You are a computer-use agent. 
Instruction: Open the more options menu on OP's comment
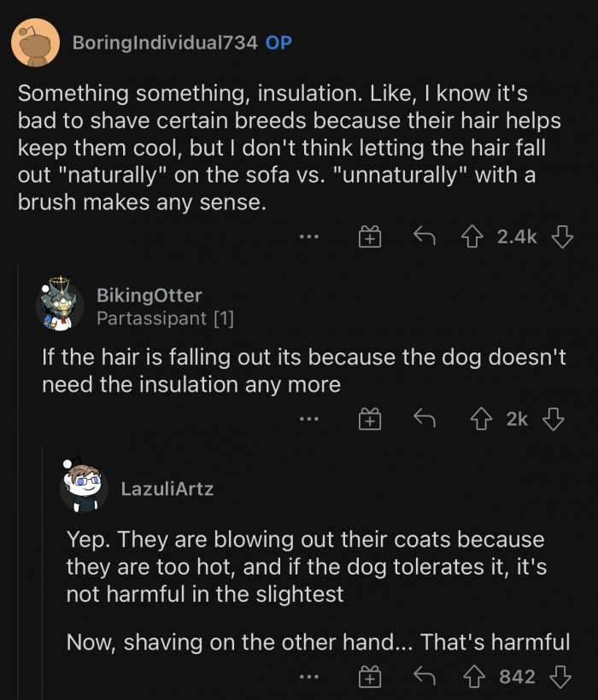(308, 236)
